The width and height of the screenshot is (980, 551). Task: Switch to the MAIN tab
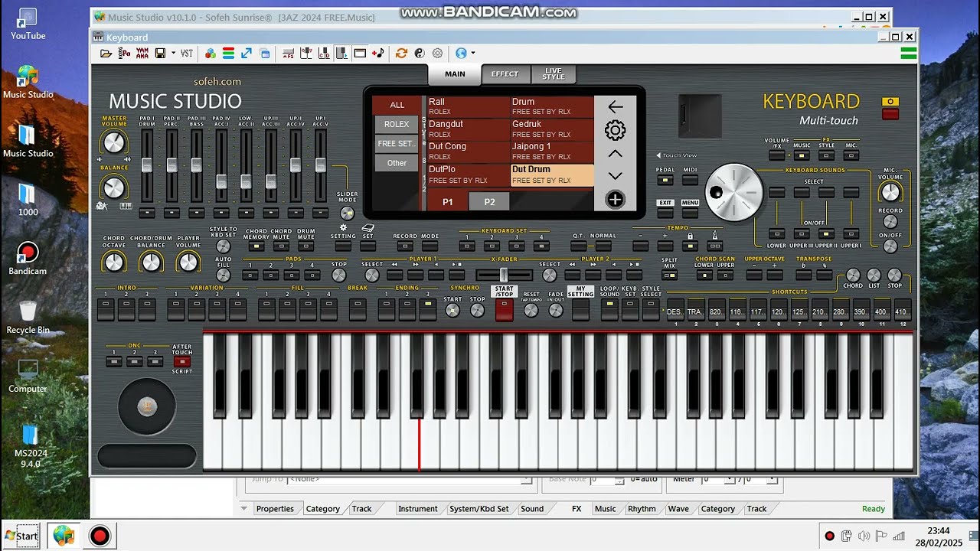pyautogui.click(x=455, y=74)
